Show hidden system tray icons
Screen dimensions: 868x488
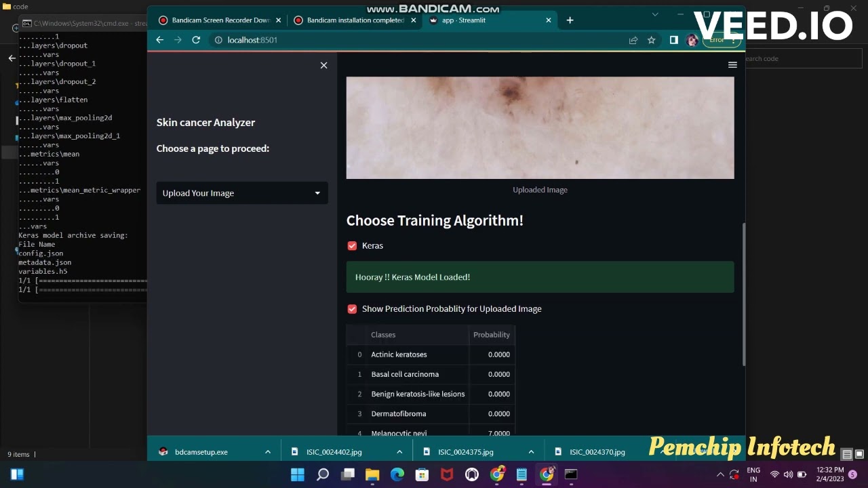coord(720,474)
